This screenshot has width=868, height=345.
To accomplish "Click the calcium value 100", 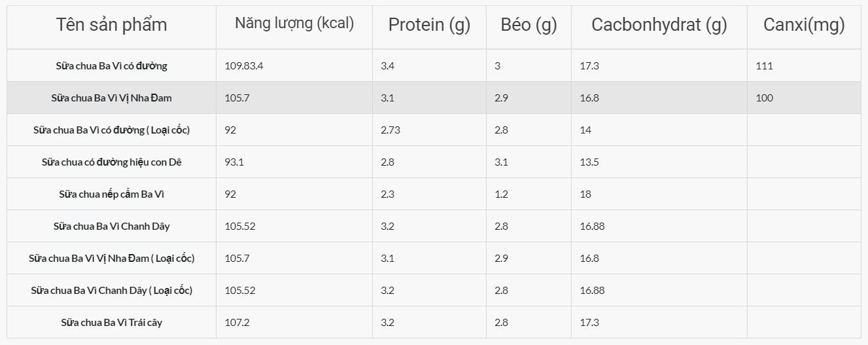I will (x=764, y=98).
